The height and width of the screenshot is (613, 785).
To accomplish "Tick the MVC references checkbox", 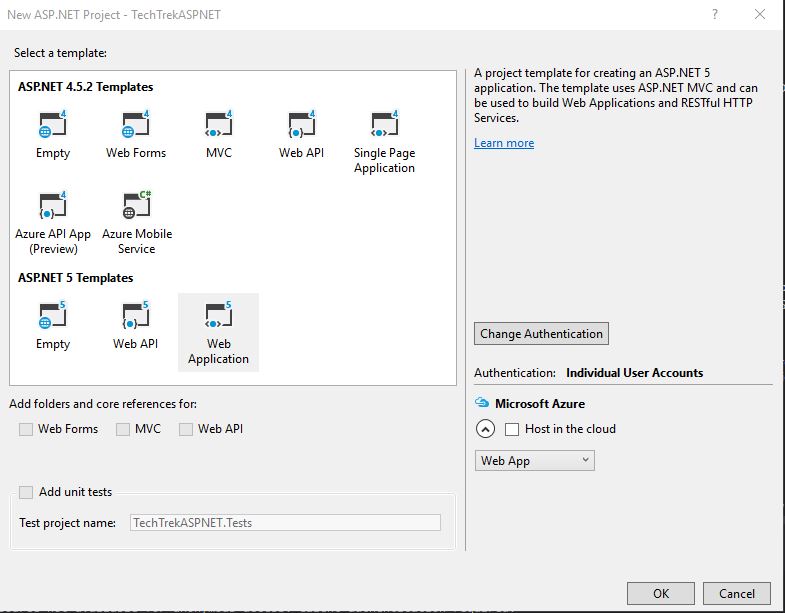I will pos(123,429).
